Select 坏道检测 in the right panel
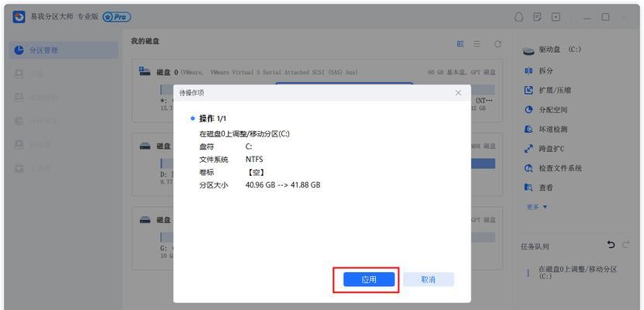This screenshot has height=310, width=644. click(x=553, y=129)
